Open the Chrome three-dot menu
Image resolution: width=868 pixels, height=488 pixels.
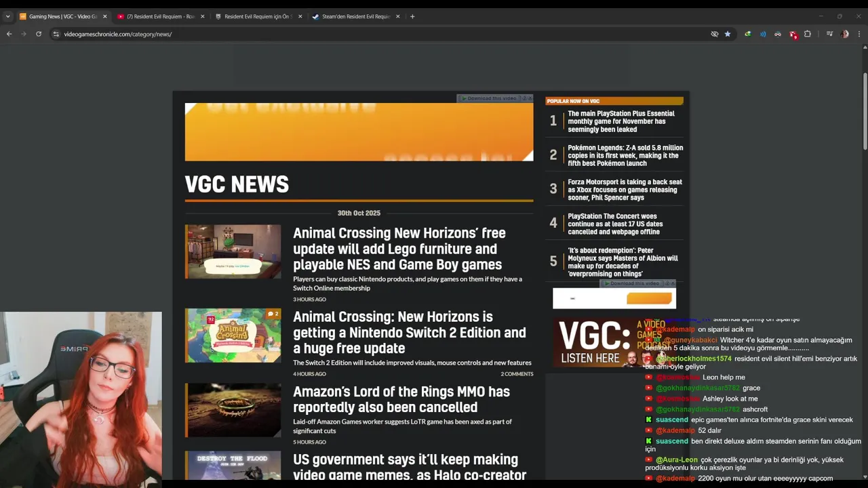pyautogui.click(x=859, y=34)
